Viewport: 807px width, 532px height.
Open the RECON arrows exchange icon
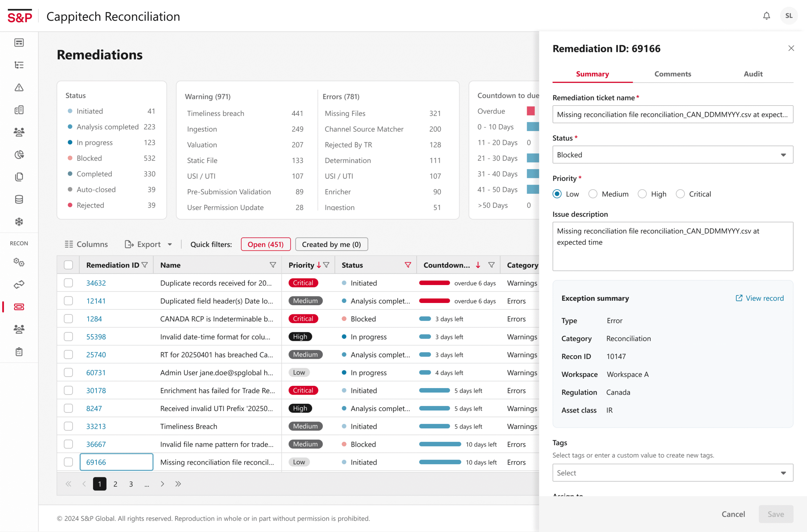tap(19, 285)
